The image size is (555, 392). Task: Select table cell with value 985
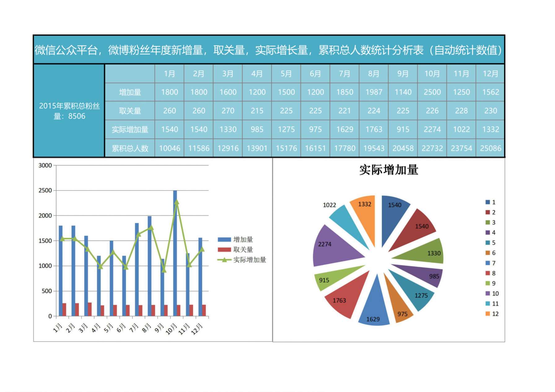(x=257, y=129)
